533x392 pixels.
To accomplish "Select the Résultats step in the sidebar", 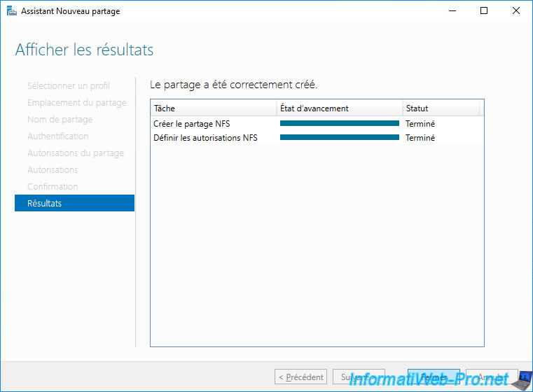I will 74,203.
